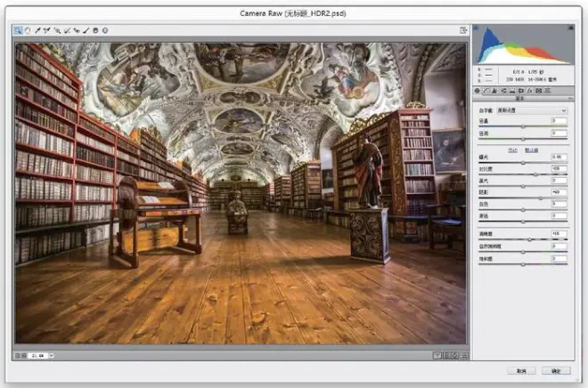Select the Radial Filter tool
Image resolution: width=588 pixels, height=388 pixels.
click(x=105, y=30)
